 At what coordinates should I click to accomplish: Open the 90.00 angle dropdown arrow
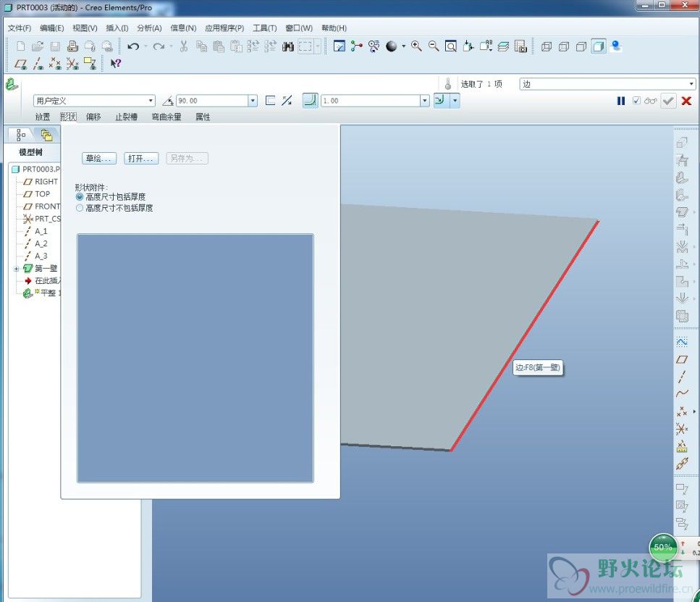point(253,101)
